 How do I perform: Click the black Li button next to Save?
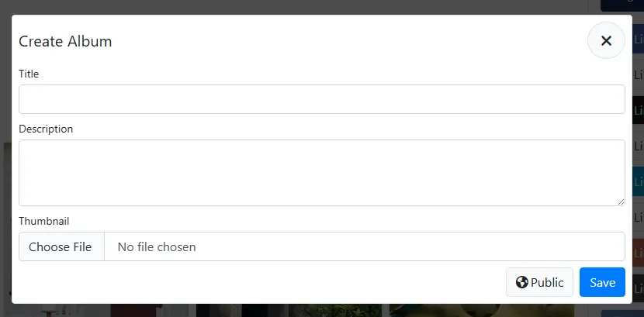[639, 288]
